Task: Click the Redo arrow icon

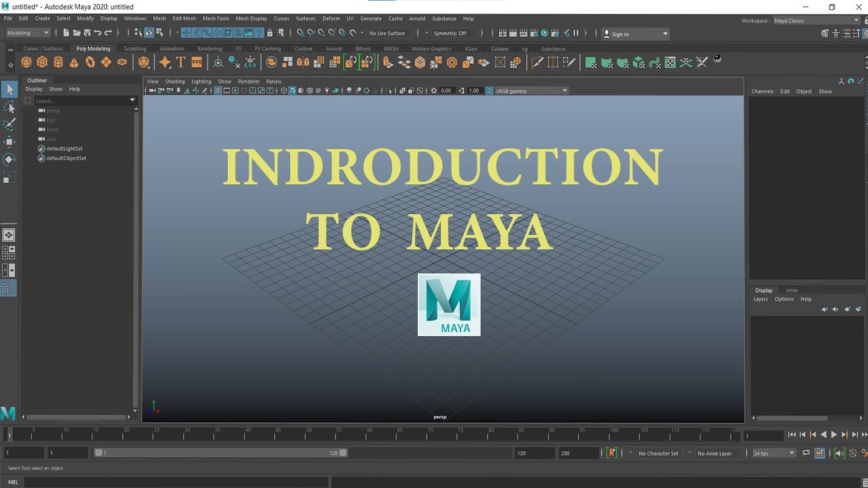Action: 108,33
